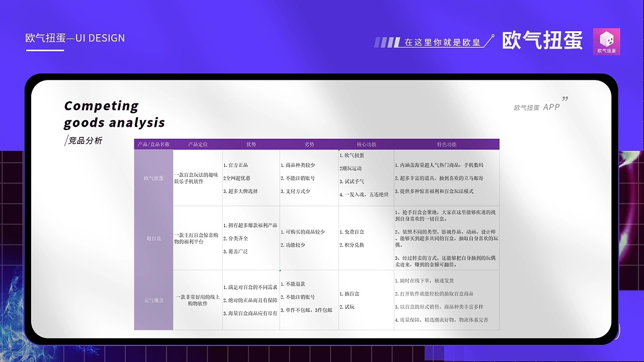The width and height of the screenshot is (644, 362).
Task: Click the weakness '2.功能较少'
Action: pos(293,245)
